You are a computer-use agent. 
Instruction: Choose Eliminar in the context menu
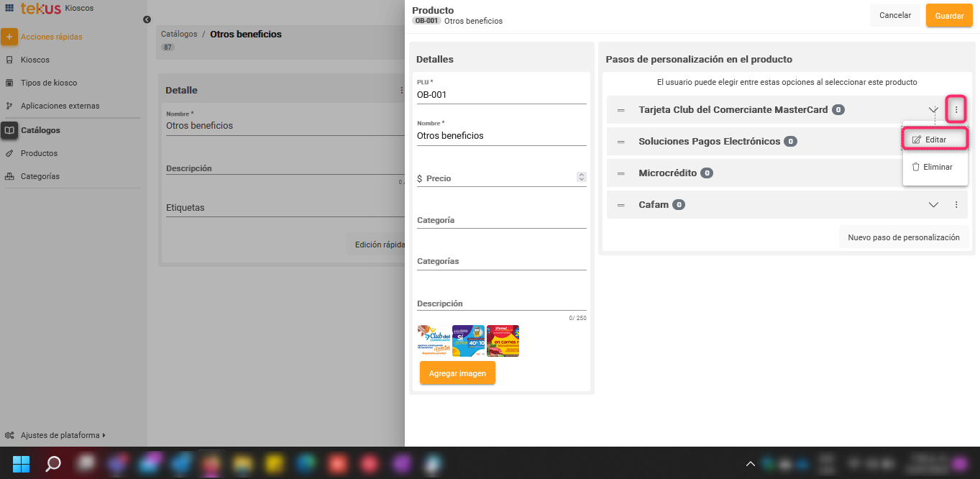(935, 167)
